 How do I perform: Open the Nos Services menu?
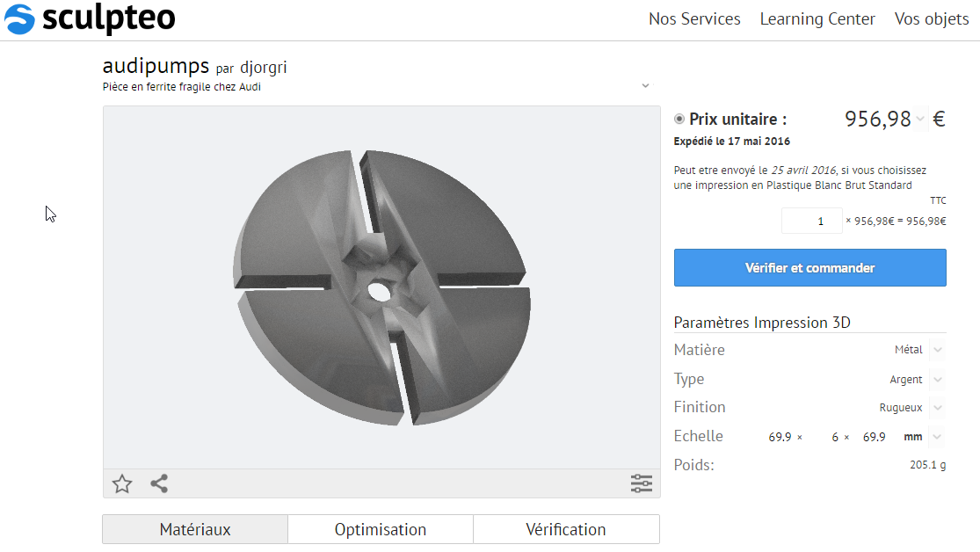pos(694,19)
